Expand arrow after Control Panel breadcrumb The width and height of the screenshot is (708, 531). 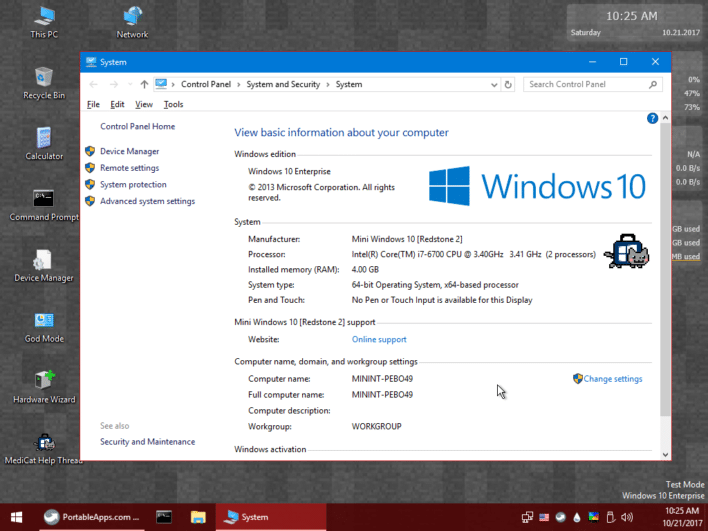(x=238, y=84)
